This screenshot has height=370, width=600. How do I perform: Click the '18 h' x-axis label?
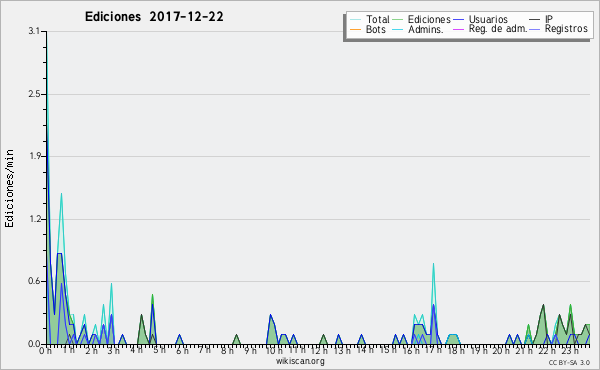[x=456, y=351]
